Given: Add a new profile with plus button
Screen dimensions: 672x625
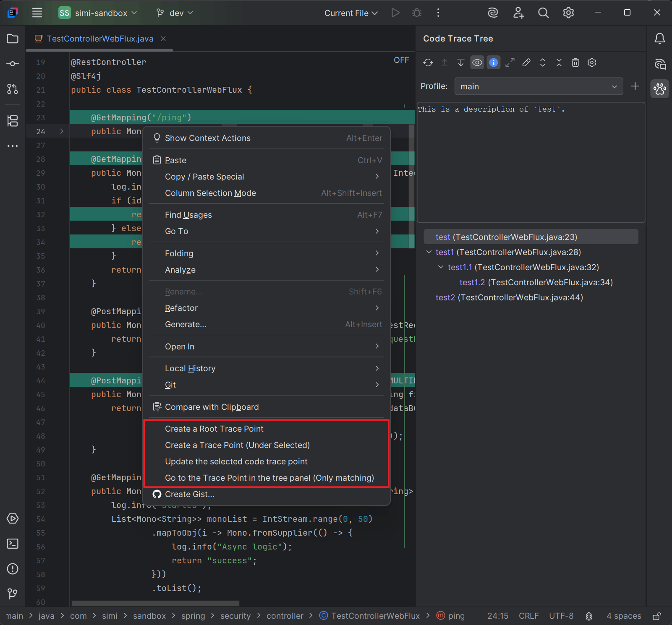Looking at the screenshot, I should [x=635, y=86].
